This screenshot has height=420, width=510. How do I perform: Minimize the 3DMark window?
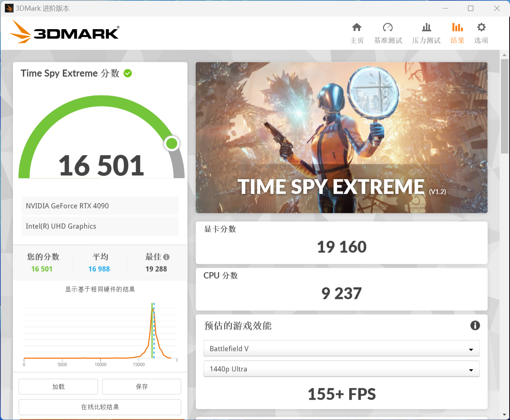click(x=445, y=8)
